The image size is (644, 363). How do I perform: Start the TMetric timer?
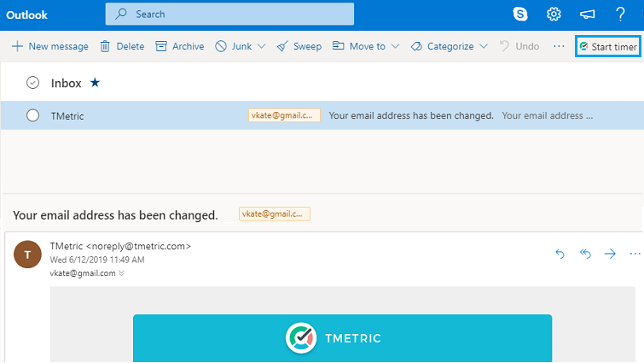coord(608,46)
